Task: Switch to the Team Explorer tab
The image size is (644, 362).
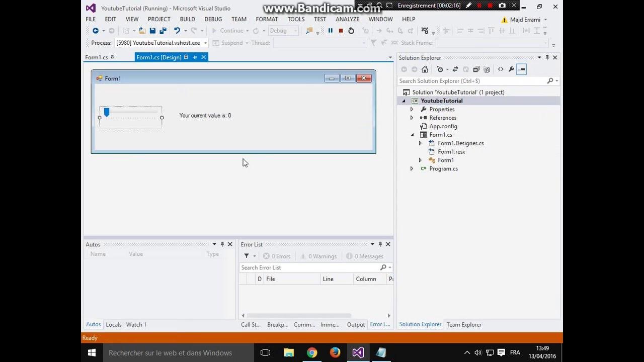Action: point(464,325)
